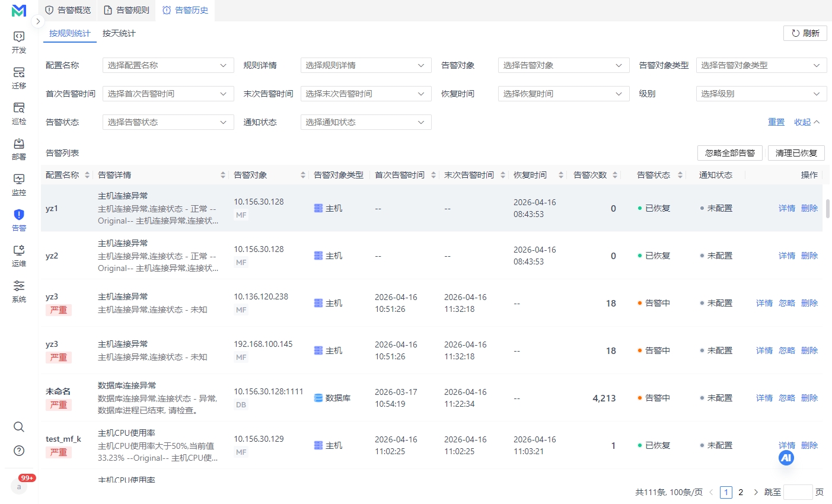Open the 选择告警对象类型 dropdown

pos(761,65)
